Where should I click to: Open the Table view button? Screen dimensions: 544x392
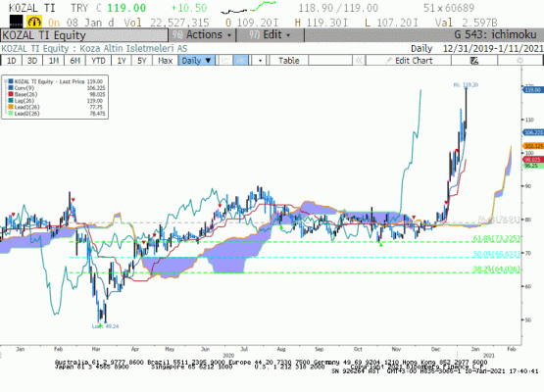tap(288, 61)
